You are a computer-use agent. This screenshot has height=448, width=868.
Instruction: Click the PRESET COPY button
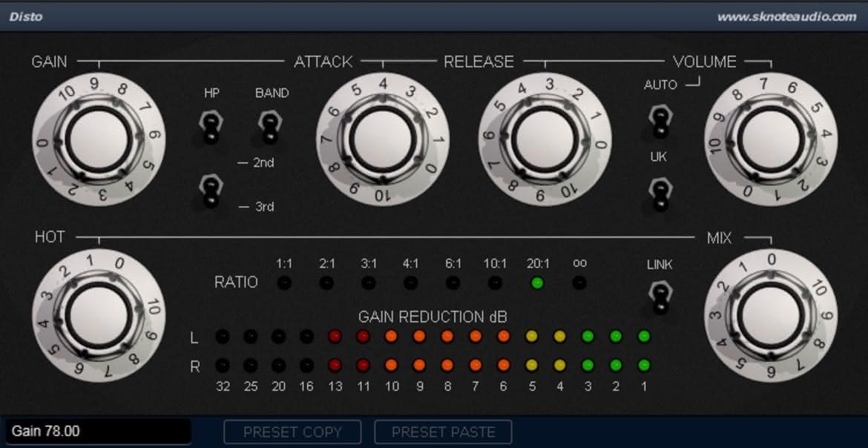pos(292,432)
